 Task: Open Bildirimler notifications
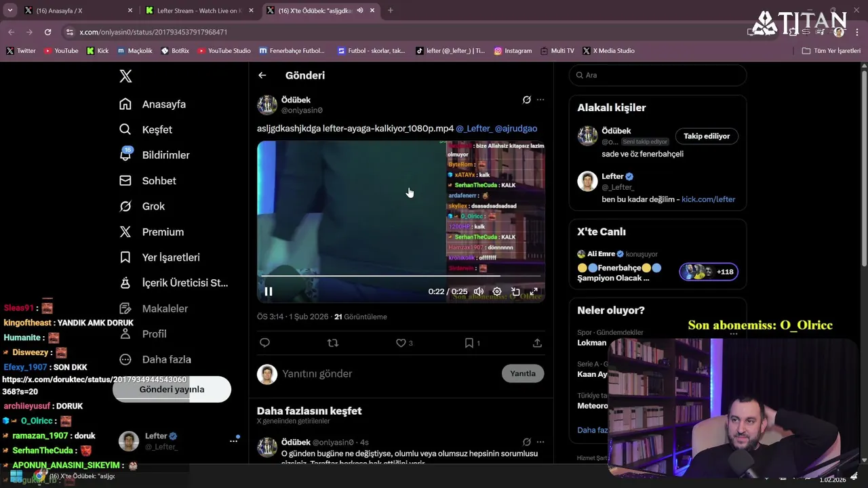coord(155,155)
